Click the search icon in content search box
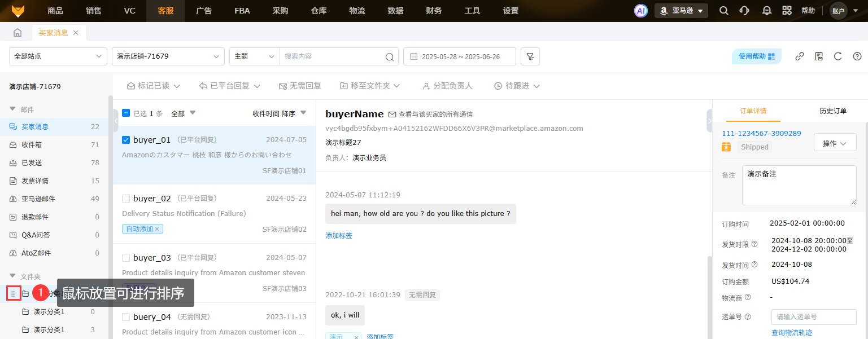 (x=389, y=56)
